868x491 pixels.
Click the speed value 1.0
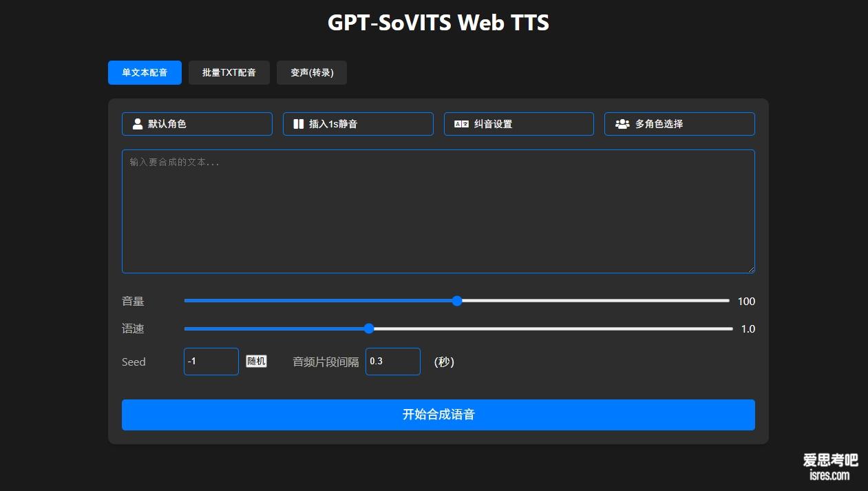pos(748,328)
